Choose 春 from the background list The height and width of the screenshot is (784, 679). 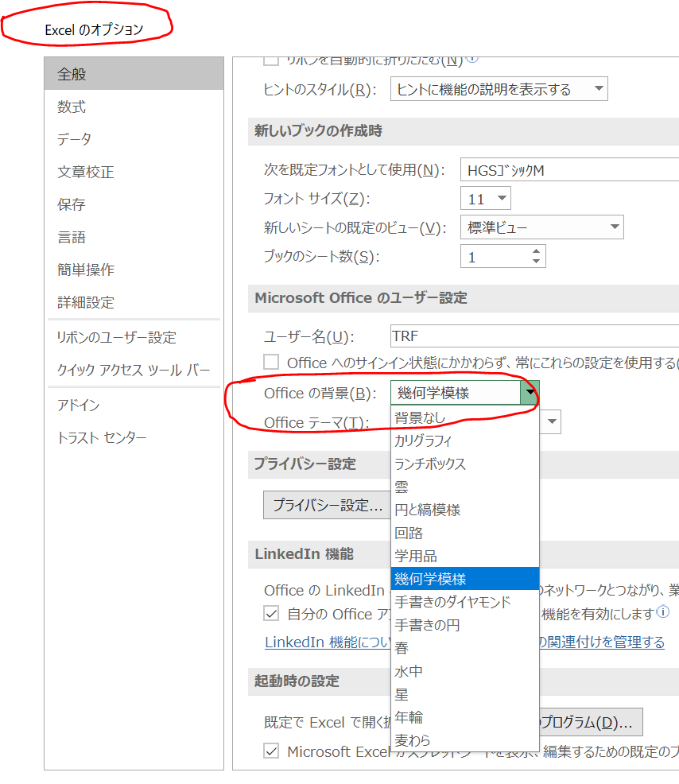pos(465,648)
